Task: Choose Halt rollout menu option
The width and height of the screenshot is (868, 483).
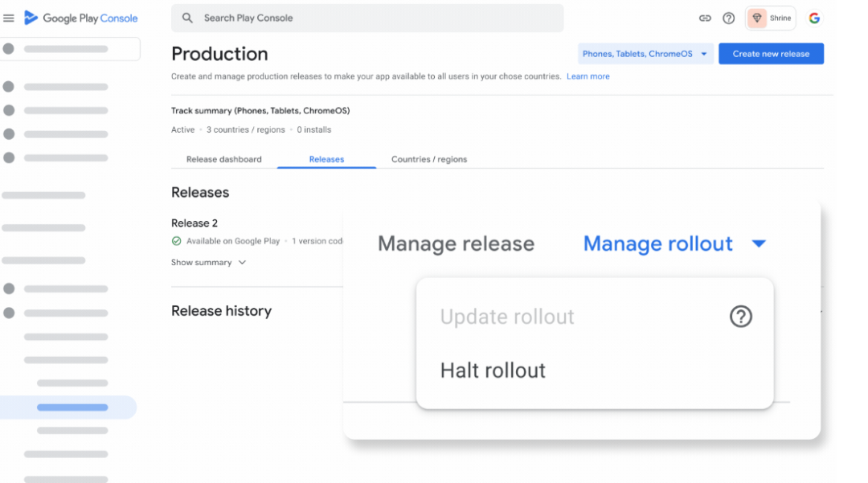Action: coord(595,370)
